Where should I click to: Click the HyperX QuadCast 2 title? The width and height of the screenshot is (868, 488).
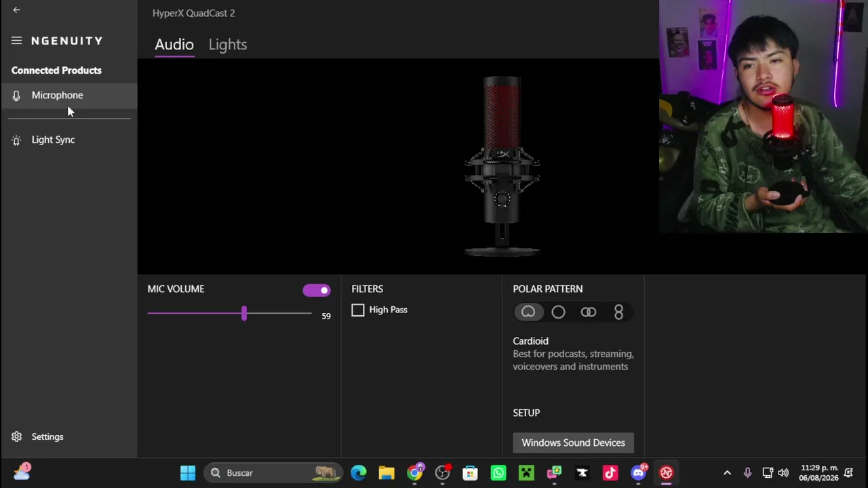tap(194, 13)
